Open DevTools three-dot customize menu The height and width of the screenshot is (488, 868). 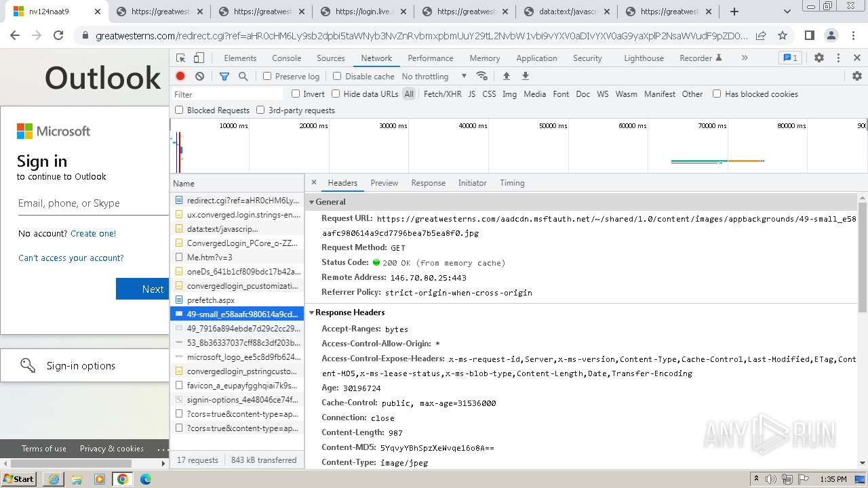coord(838,58)
